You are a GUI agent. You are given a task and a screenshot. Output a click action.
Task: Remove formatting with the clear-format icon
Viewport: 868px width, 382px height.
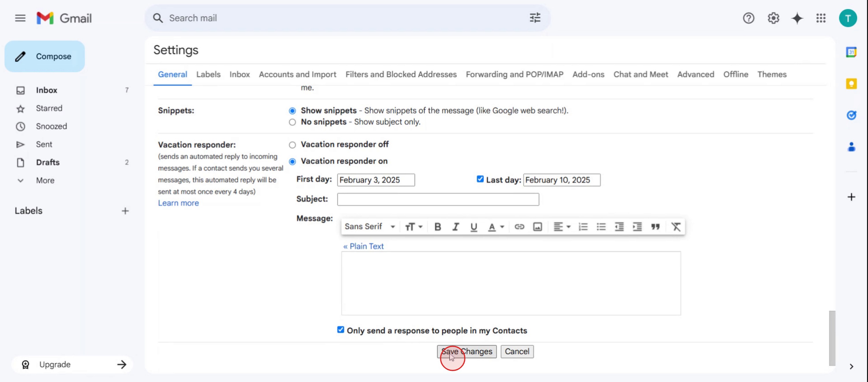pyautogui.click(x=676, y=227)
